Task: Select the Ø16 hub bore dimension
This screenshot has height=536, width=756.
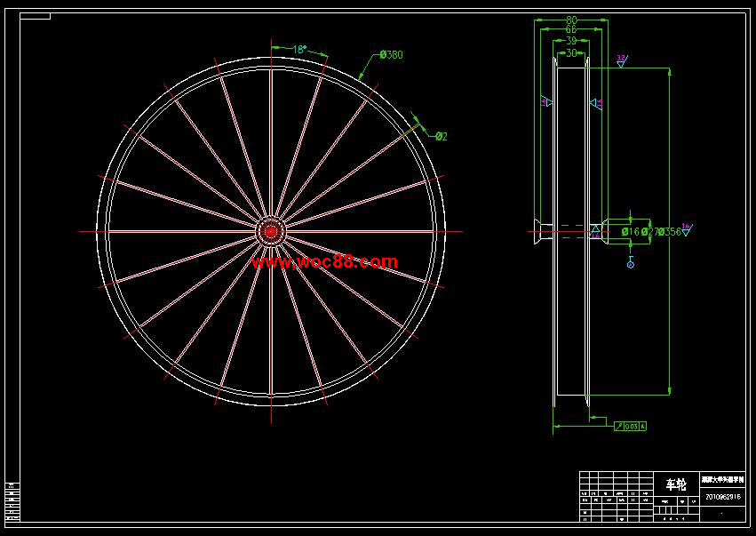Action: coord(630,232)
